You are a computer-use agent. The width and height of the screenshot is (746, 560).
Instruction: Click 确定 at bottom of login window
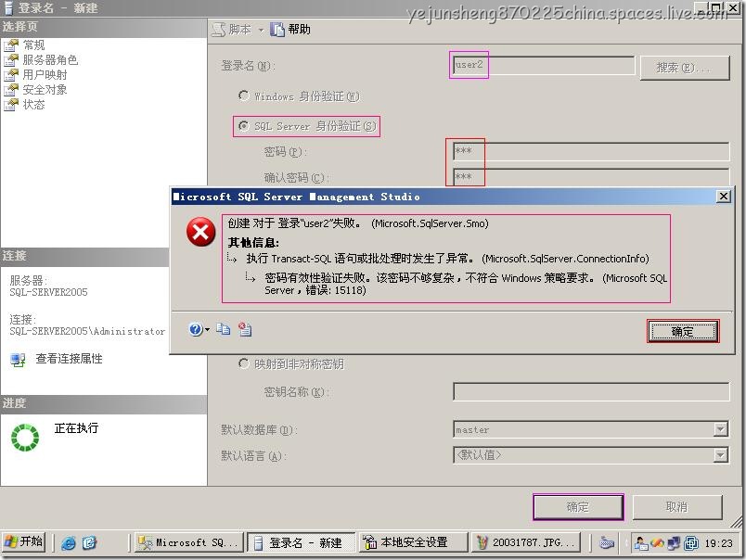pyautogui.click(x=578, y=507)
